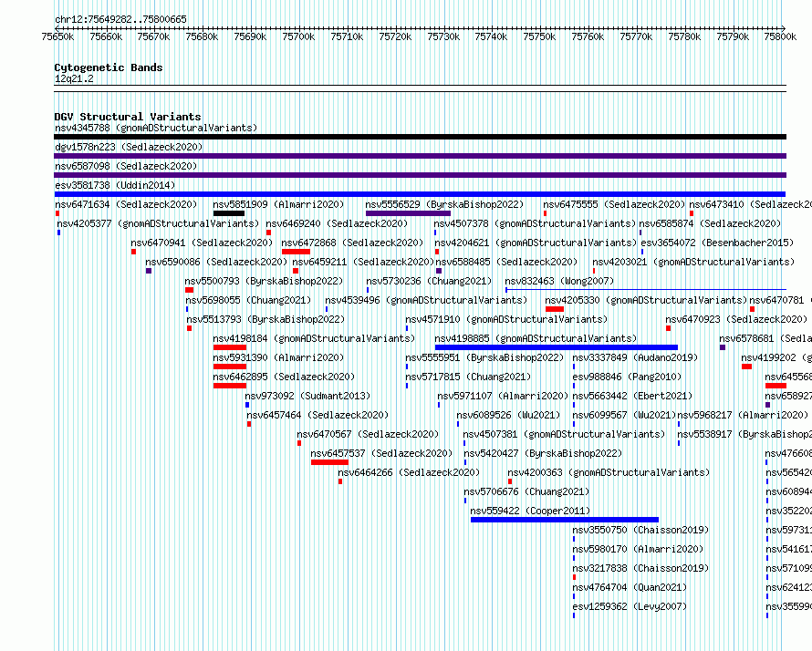Click nsv5971107 (Almarri2020) label
Image resolution: width=812 pixels, height=651 pixels.
click(x=503, y=396)
